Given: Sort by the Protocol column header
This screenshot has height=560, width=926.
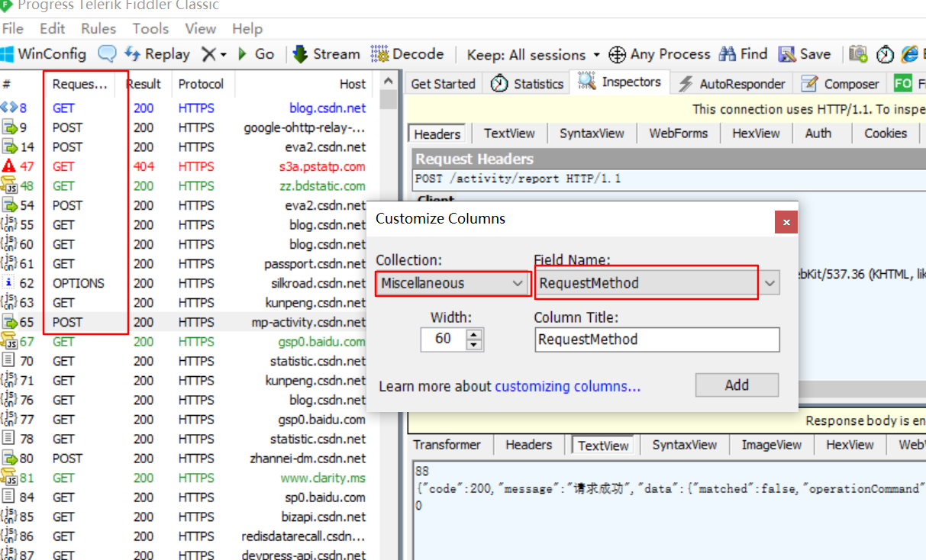Looking at the screenshot, I should [x=202, y=84].
